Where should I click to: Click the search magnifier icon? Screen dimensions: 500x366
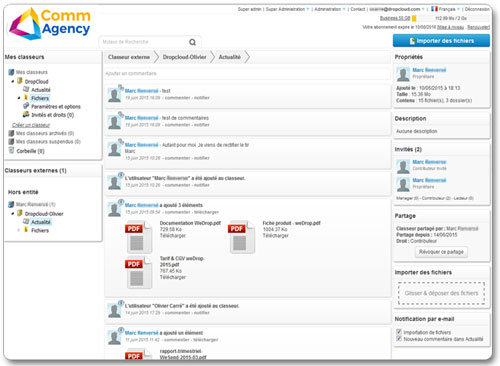pos(192,42)
